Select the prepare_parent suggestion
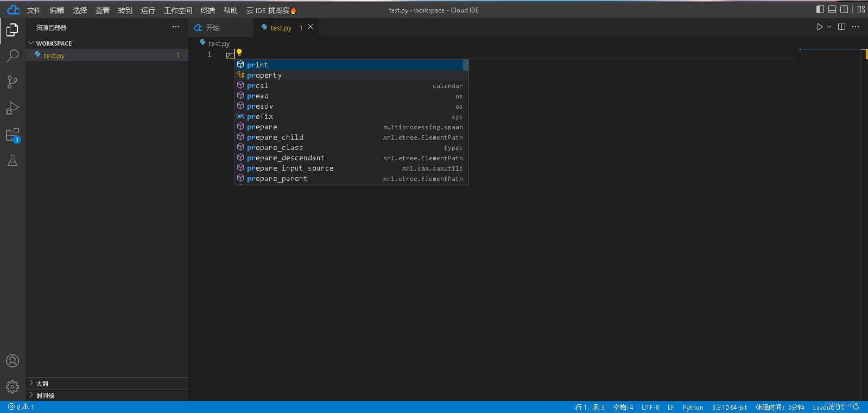Image resolution: width=868 pixels, height=413 pixels. [351, 178]
